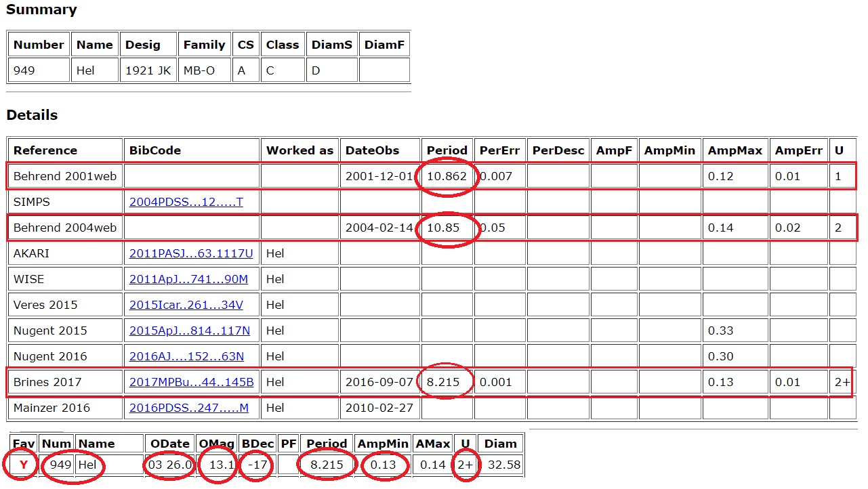Select the 32.58 Diam value
The width and height of the screenshot is (868, 489).
coord(500,465)
